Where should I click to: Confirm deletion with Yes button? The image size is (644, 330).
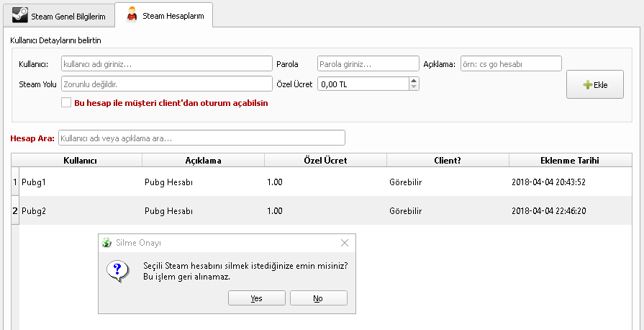tap(257, 298)
